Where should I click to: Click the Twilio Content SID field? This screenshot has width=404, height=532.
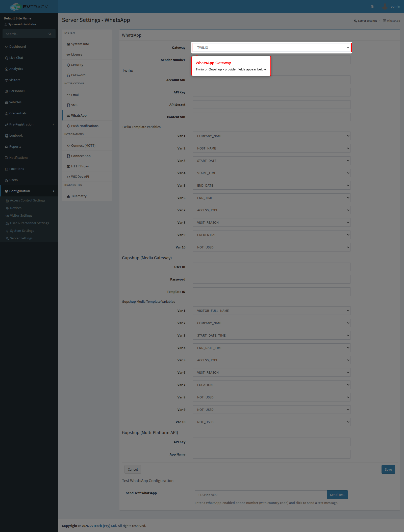coord(272,117)
